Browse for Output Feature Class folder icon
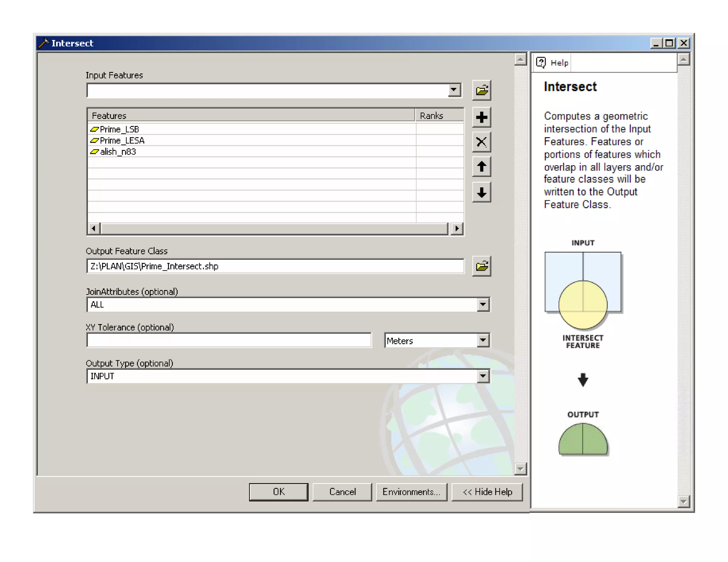 pos(481,266)
